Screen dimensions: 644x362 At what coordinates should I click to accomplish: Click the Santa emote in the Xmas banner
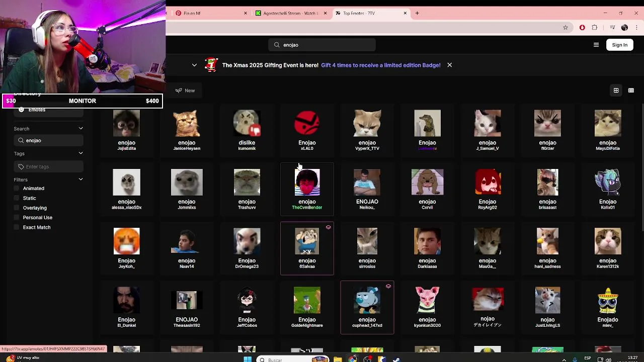pyautogui.click(x=211, y=65)
